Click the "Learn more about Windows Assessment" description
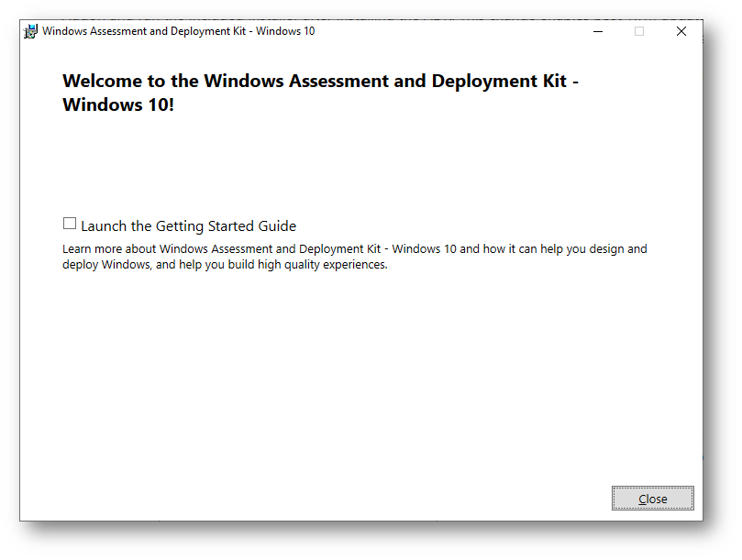Image resolution: width=742 pixels, height=560 pixels. tap(354, 257)
